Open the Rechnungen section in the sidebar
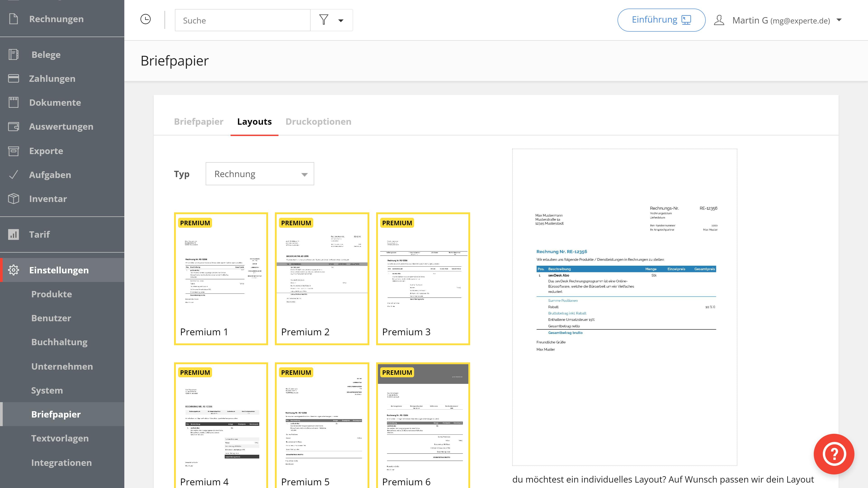This screenshot has width=868, height=488. click(56, 19)
